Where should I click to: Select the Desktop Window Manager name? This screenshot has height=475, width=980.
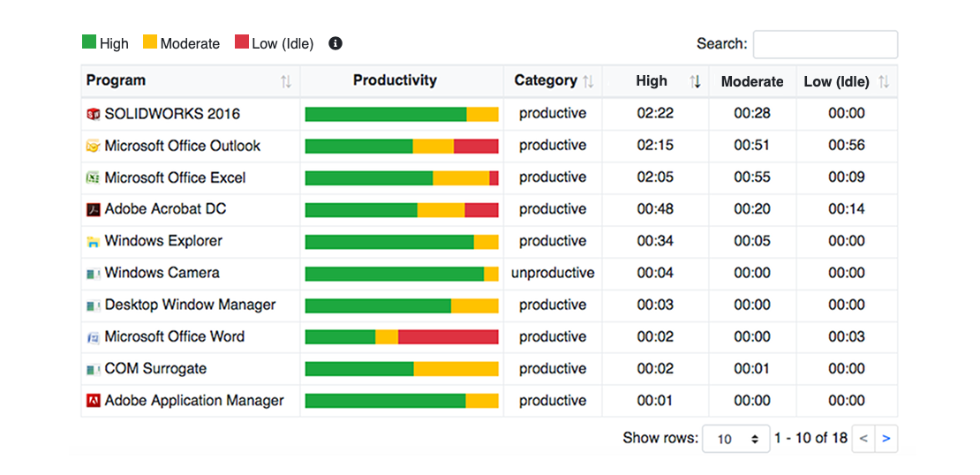190,305
